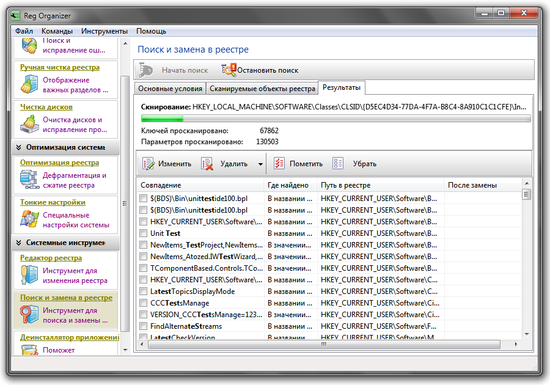
Task: Sort by После замены column header
Action: pos(483,185)
